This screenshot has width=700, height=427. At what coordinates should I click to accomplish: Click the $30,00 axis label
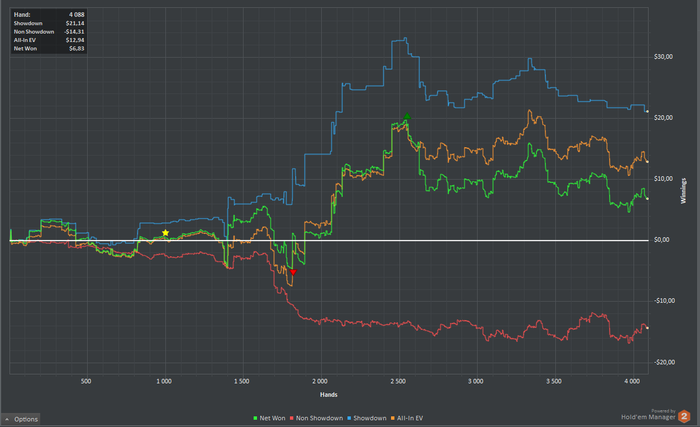[x=663, y=57]
